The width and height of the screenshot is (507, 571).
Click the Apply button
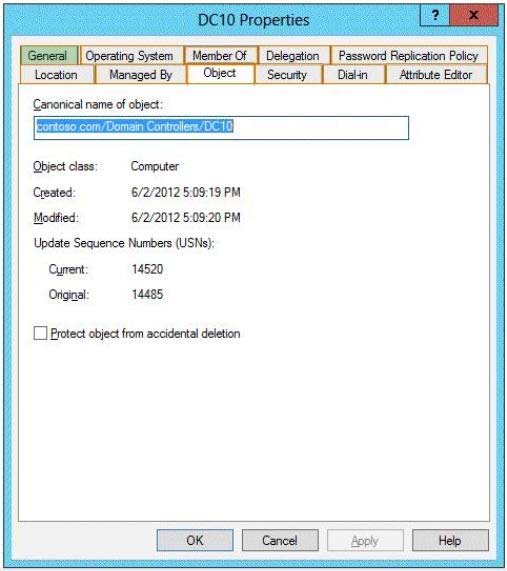pos(365,540)
